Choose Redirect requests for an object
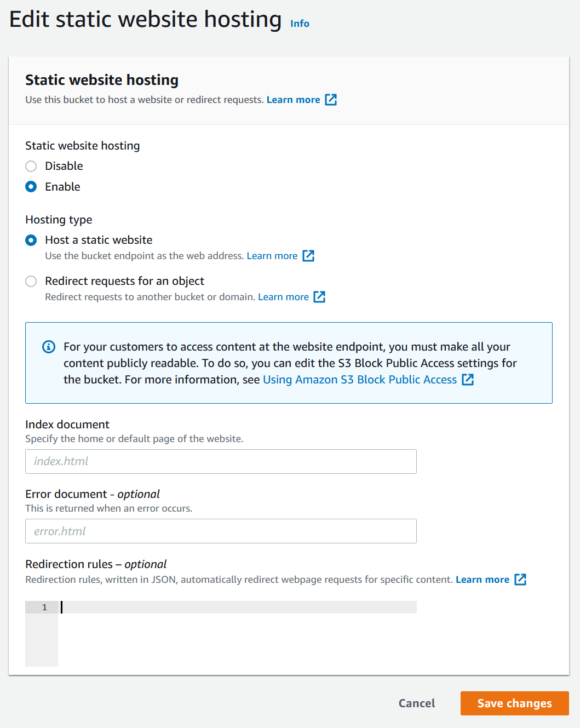This screenshot has width=580, height=728. click(x=31, y=281)
